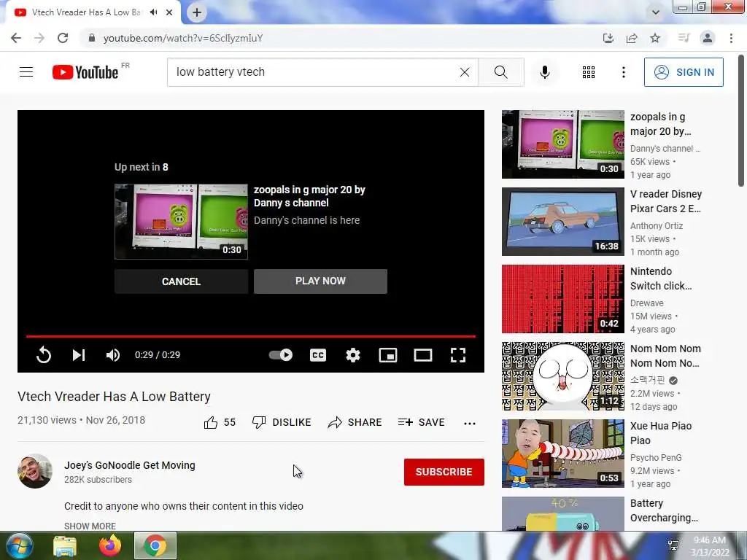Viewport: 747px width, 560px height.
Task: Open the tab search chevron
Action: coord(656,12)
